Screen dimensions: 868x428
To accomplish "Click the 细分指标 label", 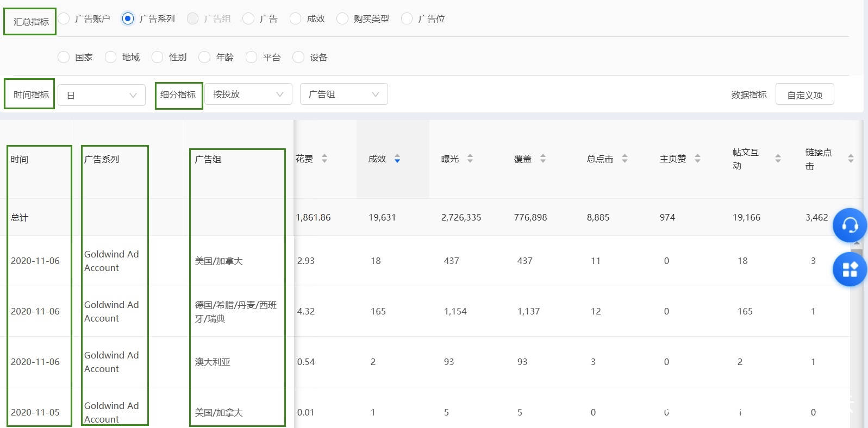I will coord(178,95).
